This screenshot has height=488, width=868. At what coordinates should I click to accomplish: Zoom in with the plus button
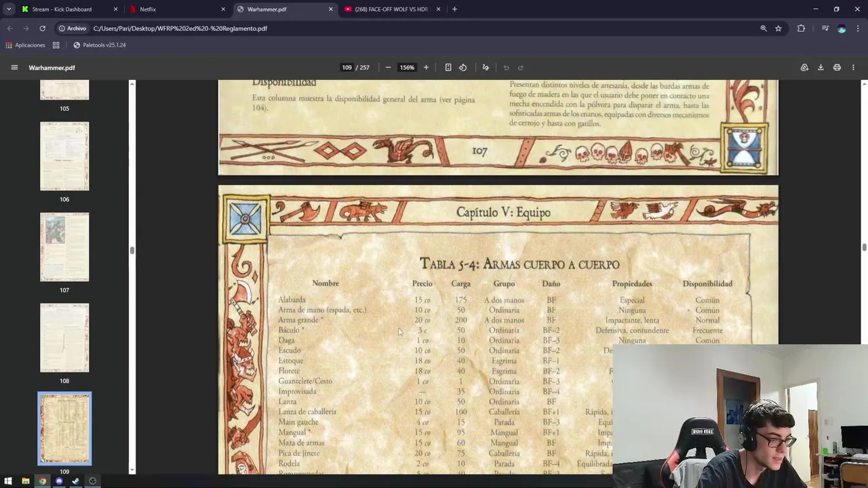pos(426,67)
